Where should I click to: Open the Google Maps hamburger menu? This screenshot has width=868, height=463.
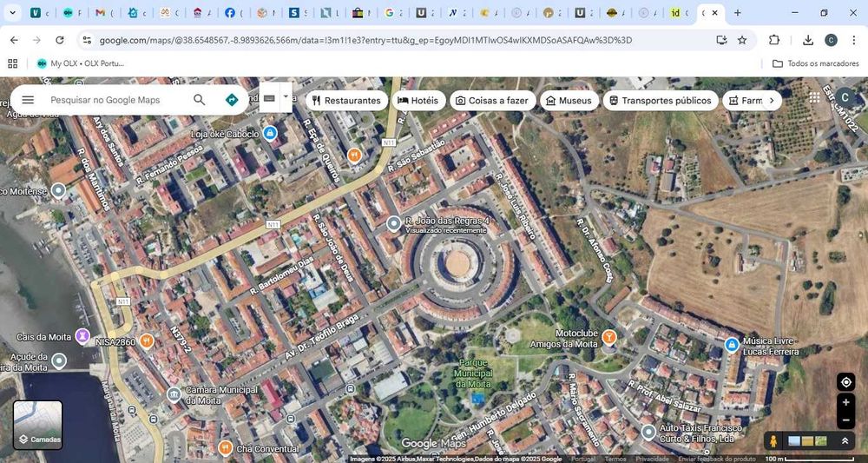[x=28, y=100]
